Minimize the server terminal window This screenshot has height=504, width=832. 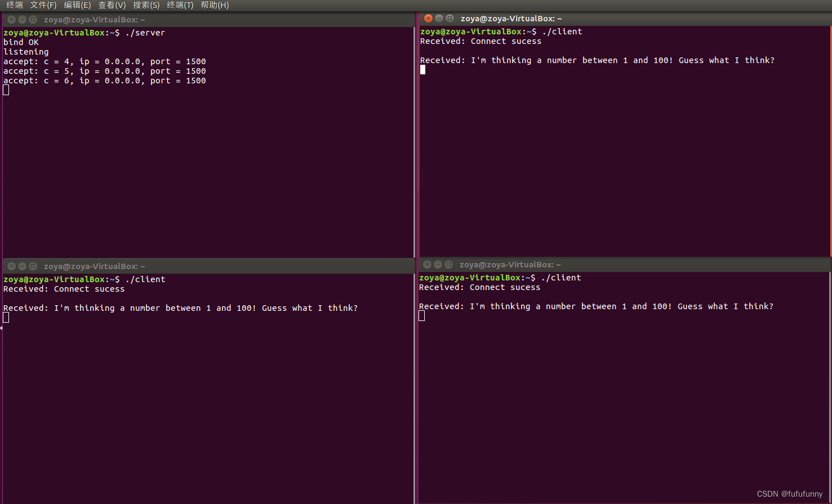point(22,20)
